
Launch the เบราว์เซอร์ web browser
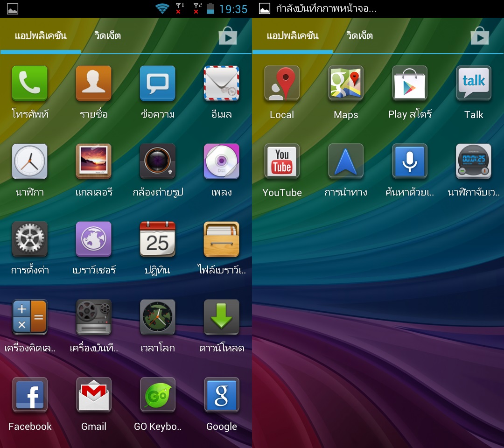93,239
